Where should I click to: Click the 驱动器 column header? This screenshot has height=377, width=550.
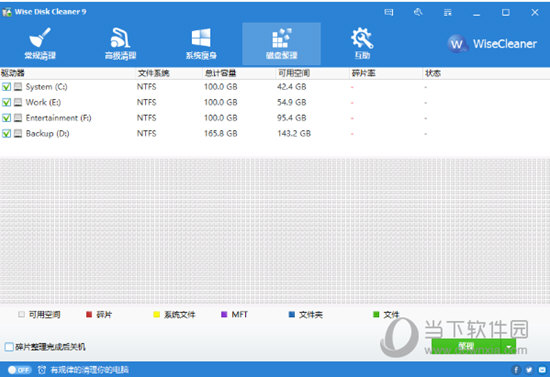click(13, 73)
